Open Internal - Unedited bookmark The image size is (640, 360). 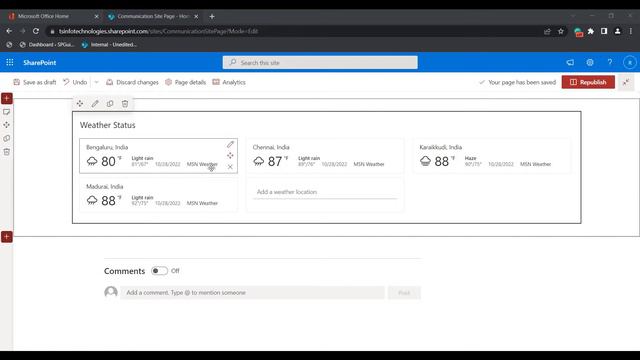pyautogui.click(x=109, y=44)
